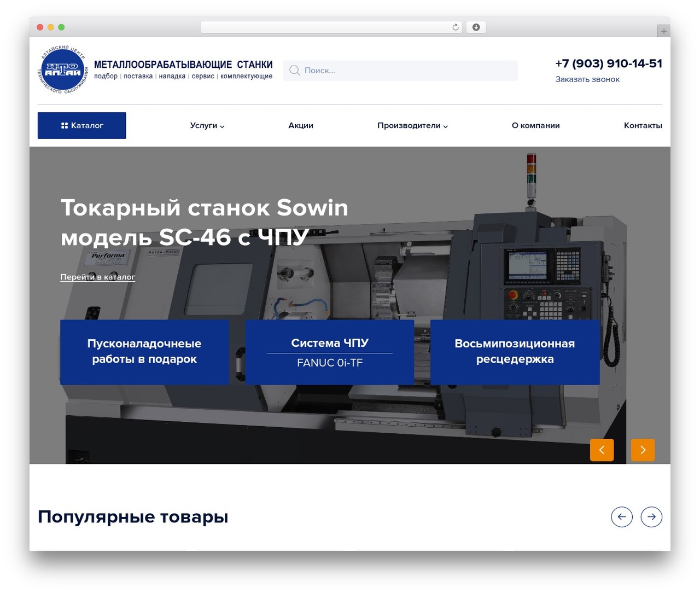Screen dimensions: 700x593
Task: Click the Металлообрабатывающие станки site title
Action: pyautogui.click(x=183, y=65)
